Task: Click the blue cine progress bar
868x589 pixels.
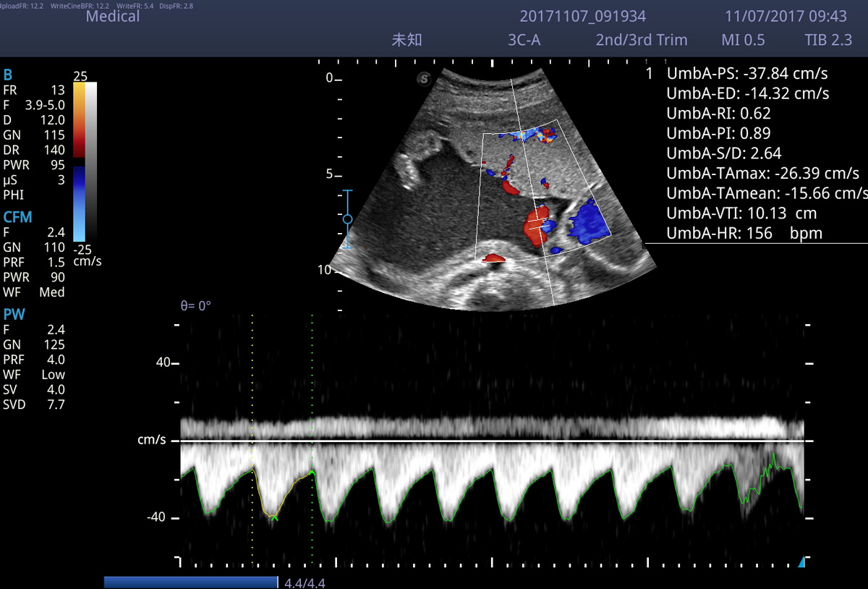Action: point(191,582)
